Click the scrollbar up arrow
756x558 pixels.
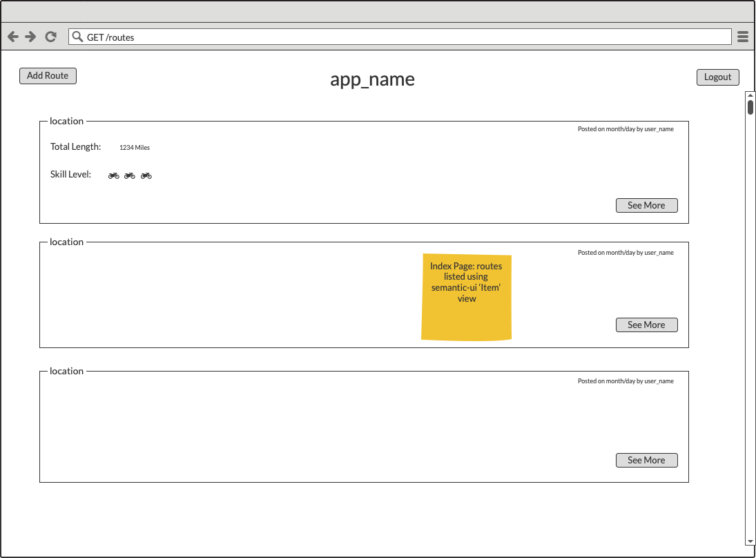point(750,95)
